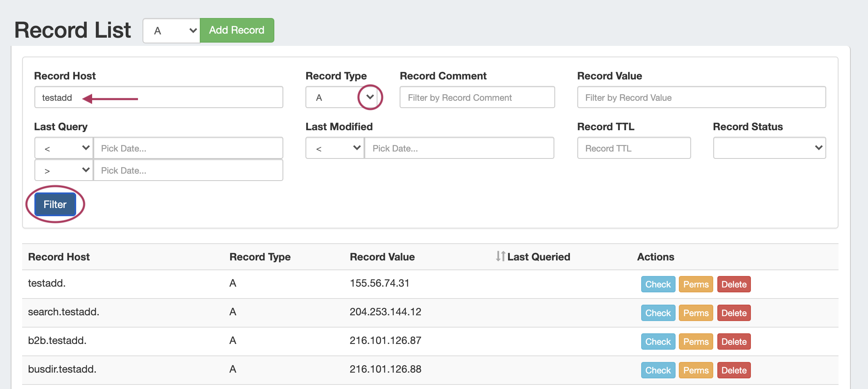868x389 pixels.
Task: Open the Last Modified comparison operator dropdown
Action: (335, 148)
